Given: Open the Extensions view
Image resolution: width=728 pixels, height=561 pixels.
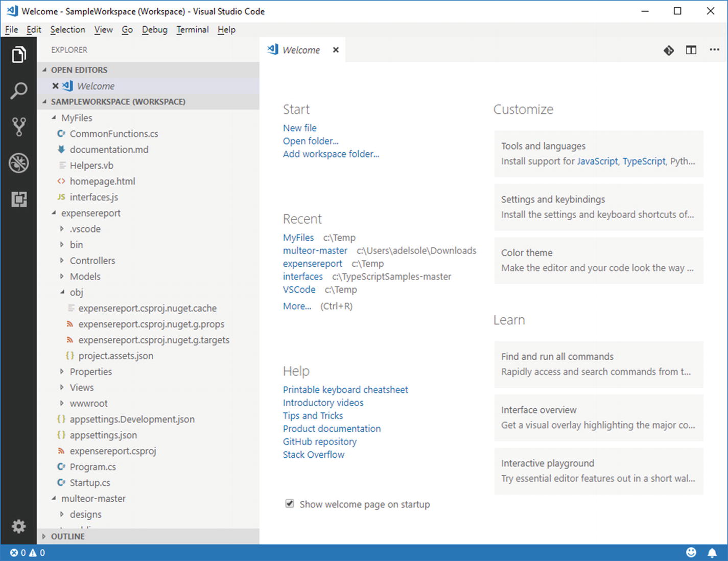Looking at the screenshot, I should point(19,199).
